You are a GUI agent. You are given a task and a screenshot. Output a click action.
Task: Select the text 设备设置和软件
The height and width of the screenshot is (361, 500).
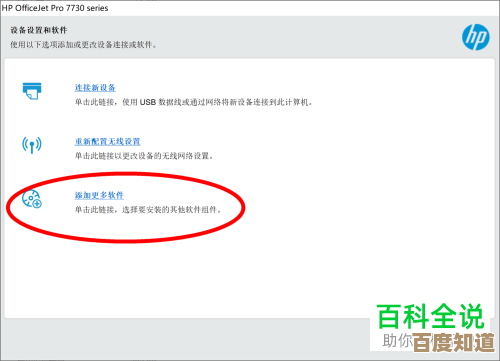pyautogui.click(x=39, y=30)
